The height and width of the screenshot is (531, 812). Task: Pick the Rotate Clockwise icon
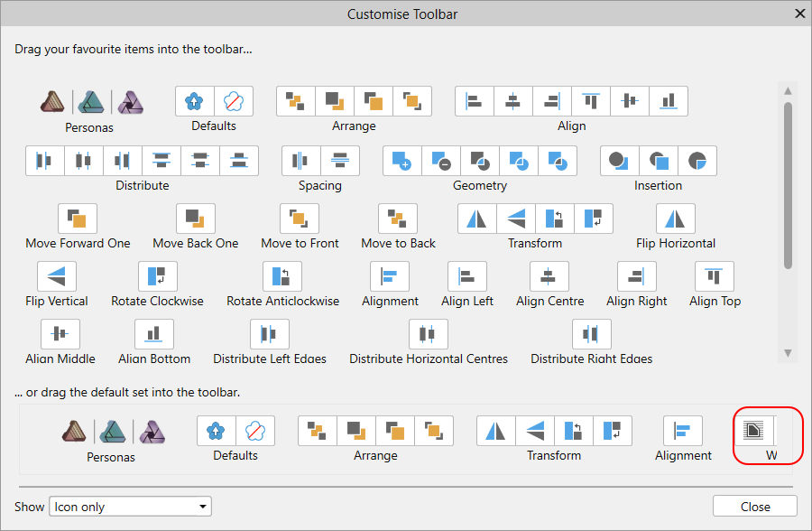point(158,276)
